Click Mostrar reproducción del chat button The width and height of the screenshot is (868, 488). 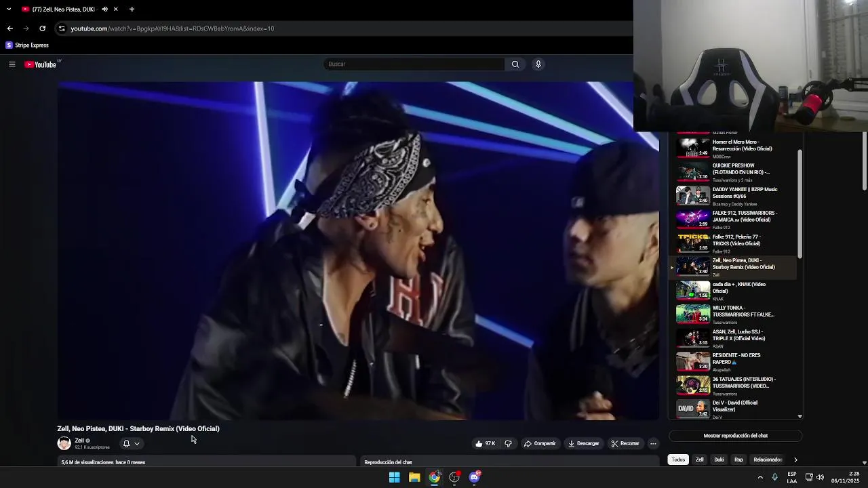[736, 436]
